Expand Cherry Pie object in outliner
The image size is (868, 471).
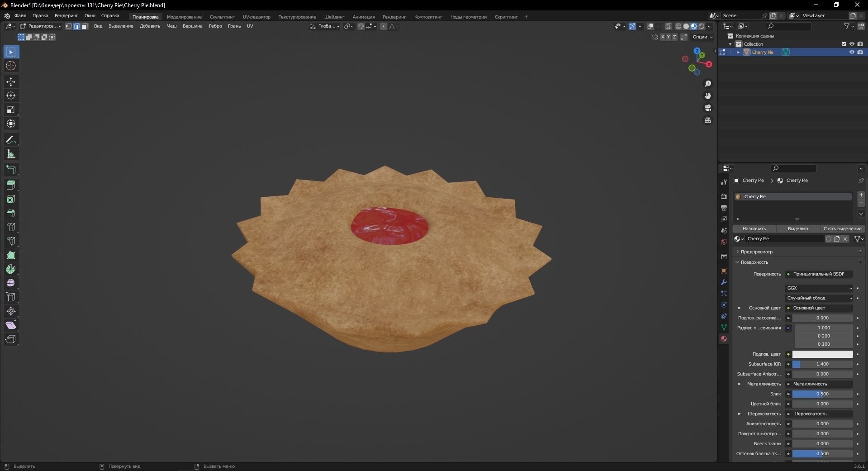click(x=739, y=52)
